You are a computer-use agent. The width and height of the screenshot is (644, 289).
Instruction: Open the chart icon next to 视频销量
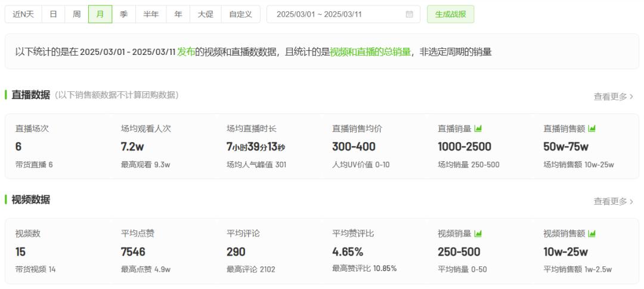[478, 233]
